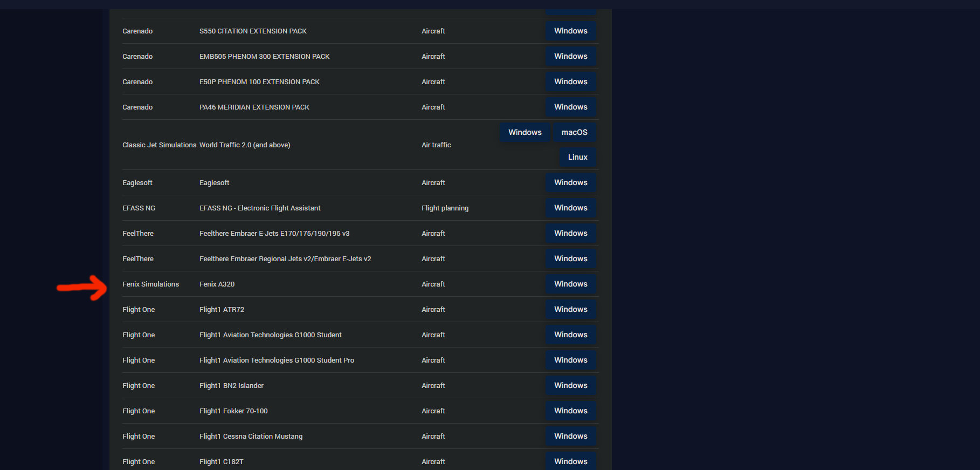Image resolution: width=980 pixels, height=470 pixels.
Task: Select Flight1 Aviation Technologies G1000 Student text
Action: pos(270,335)
